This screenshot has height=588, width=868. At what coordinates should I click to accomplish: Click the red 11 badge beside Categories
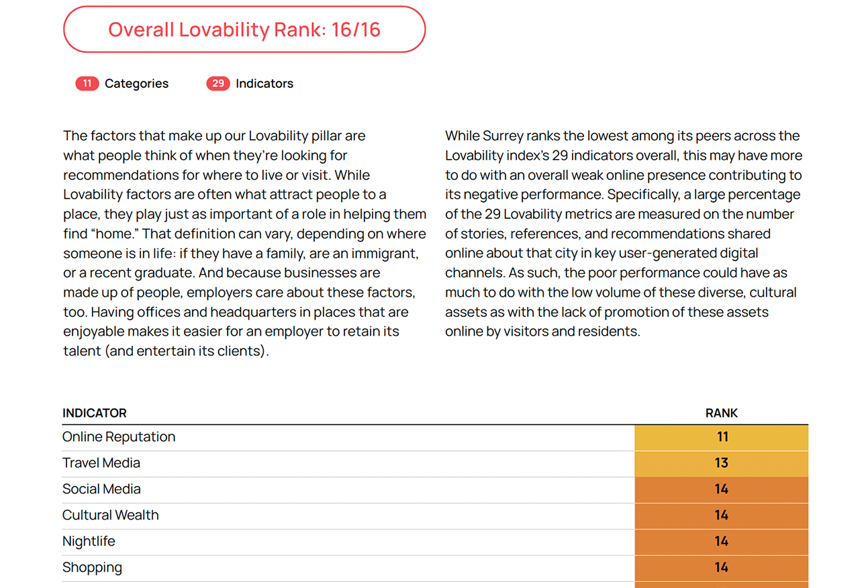pos(87,84)
